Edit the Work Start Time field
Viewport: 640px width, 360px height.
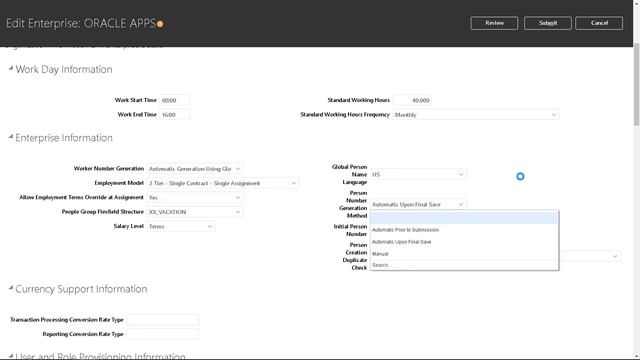(x=174, y=100)
